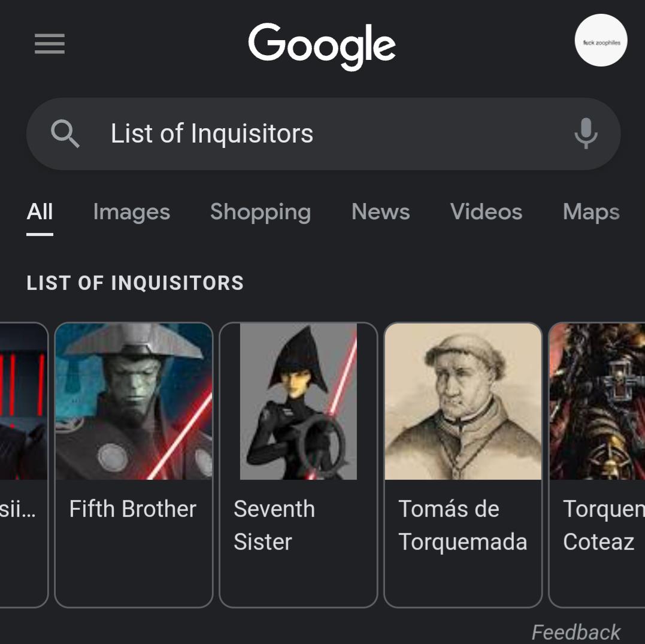
Task: Open the News results tab
Action: tap(380, 211)
